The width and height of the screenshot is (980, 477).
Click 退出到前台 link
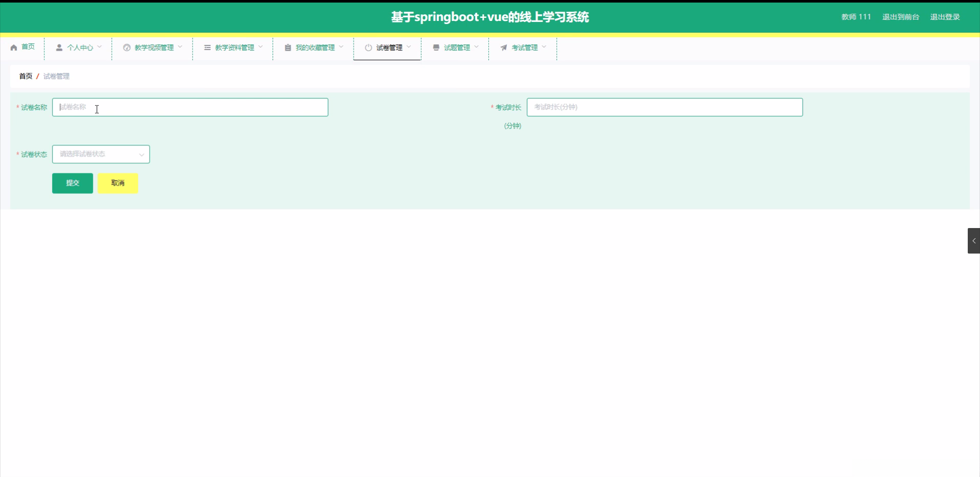[x=901, y=17]
